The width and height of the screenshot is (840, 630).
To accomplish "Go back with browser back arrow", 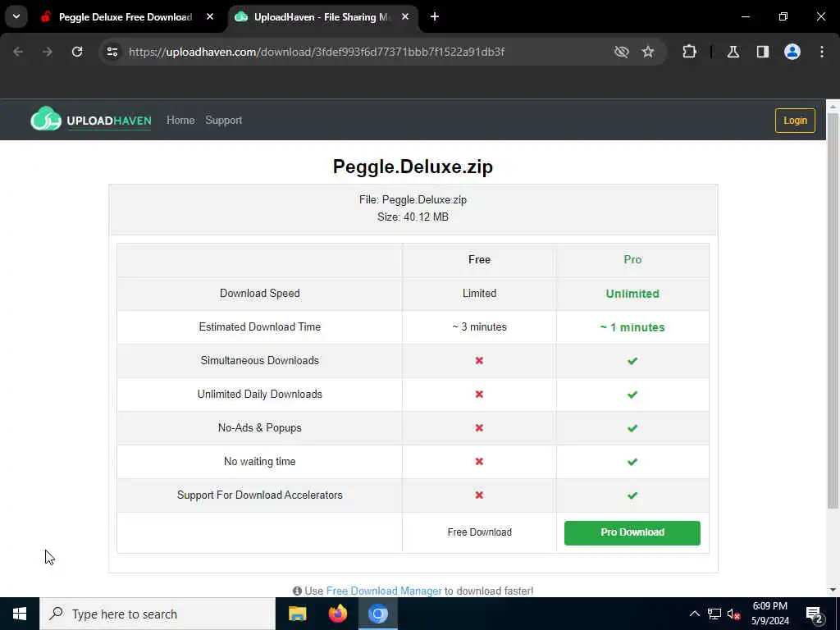I will 18,52.
